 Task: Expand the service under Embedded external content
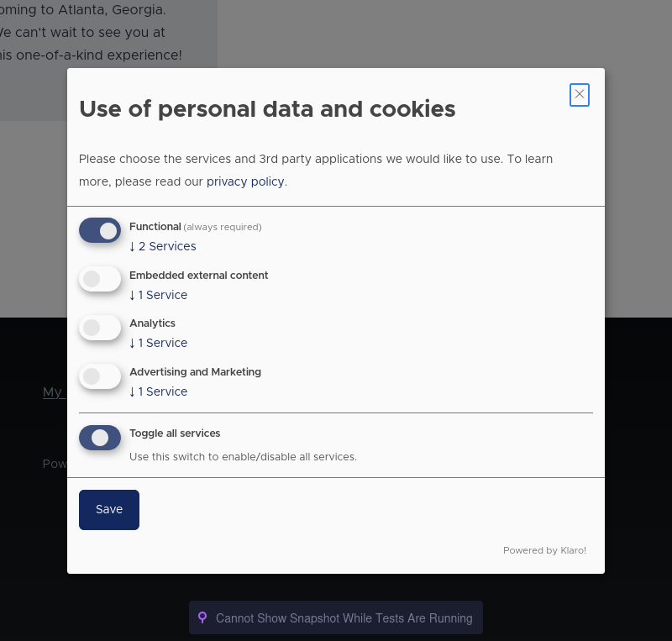pyautogui.click(x=159, y=295)
